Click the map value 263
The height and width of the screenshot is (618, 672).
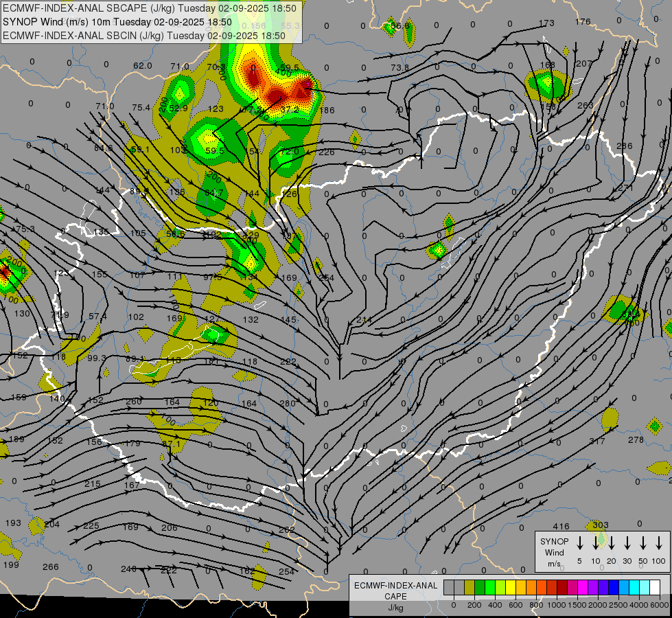coord(586,105)
